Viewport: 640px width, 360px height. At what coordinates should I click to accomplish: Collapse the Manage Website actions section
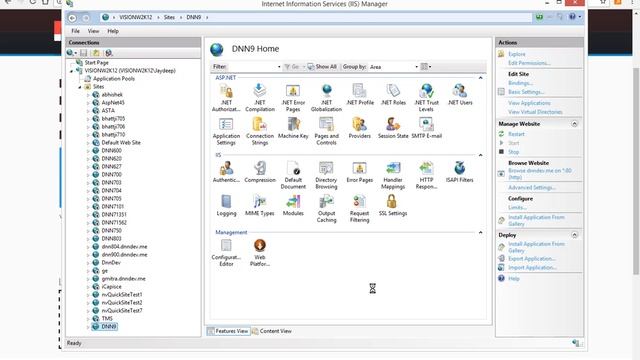pos(574,123)
